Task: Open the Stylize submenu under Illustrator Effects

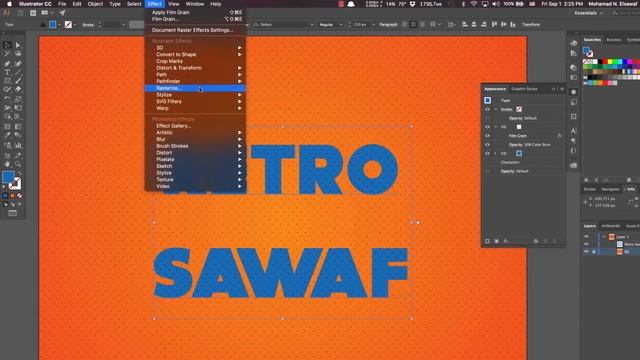Action: 195,95
